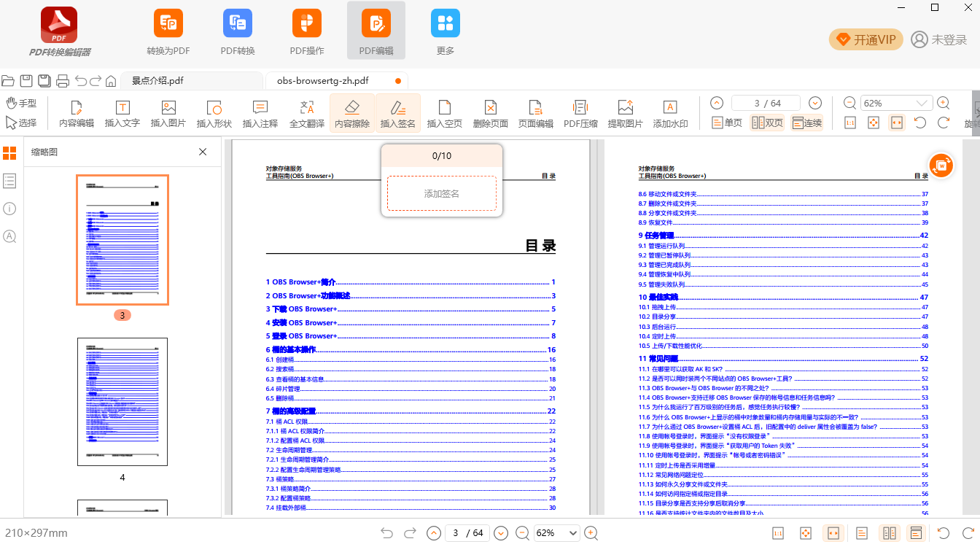Click the 内容编辑 tool
This screenshot has width=980, height=547.
[77, 114]
